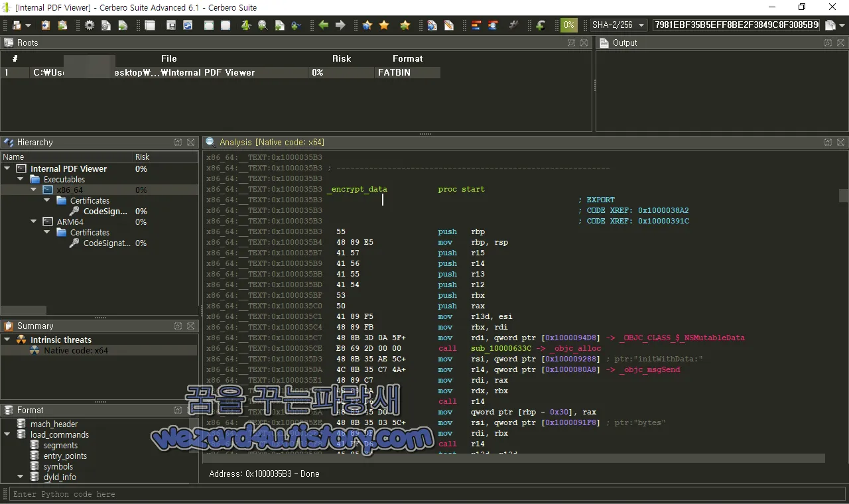The height and width of the screenshot is (504, 849).
Task: Collapse the Intrinsic threats node
Action: 7,340
